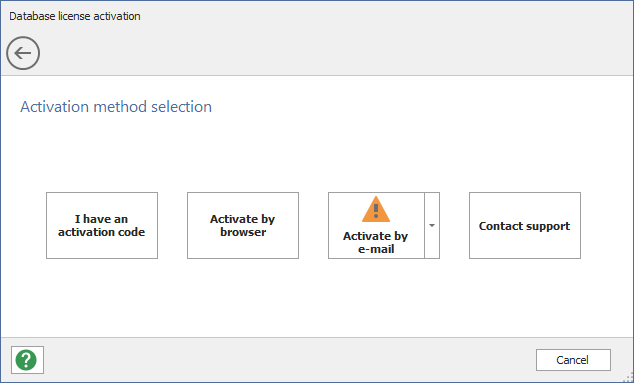Click the 'Database license activation' title text

(x=75, y=16)
